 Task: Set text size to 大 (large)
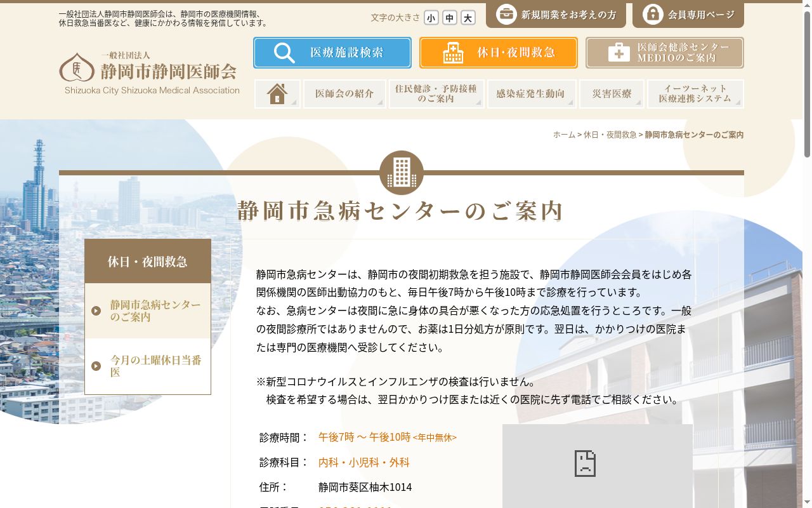pyautogui.click(x=468, y=18)
